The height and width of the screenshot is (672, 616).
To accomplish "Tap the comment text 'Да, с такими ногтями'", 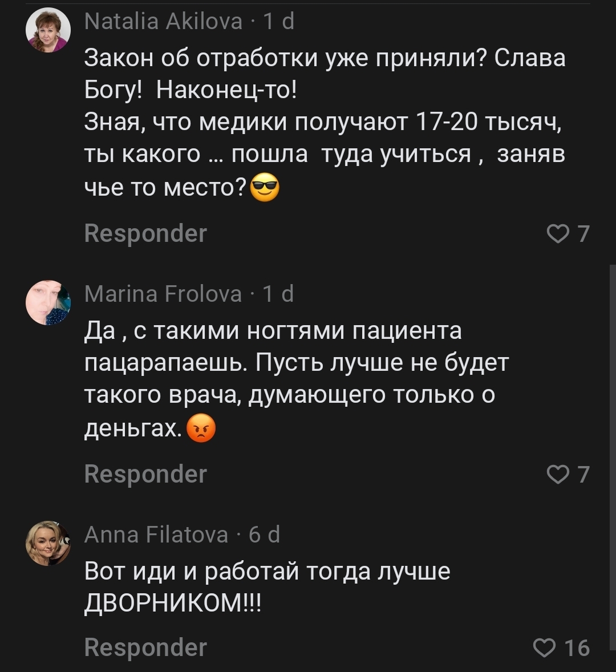I will pos(295,379).
